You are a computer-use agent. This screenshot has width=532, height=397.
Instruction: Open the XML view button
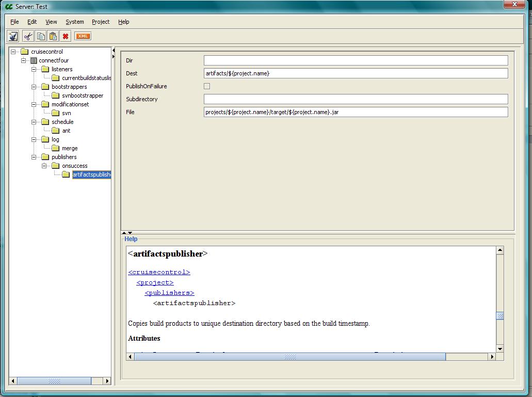[x=83, y=36]
